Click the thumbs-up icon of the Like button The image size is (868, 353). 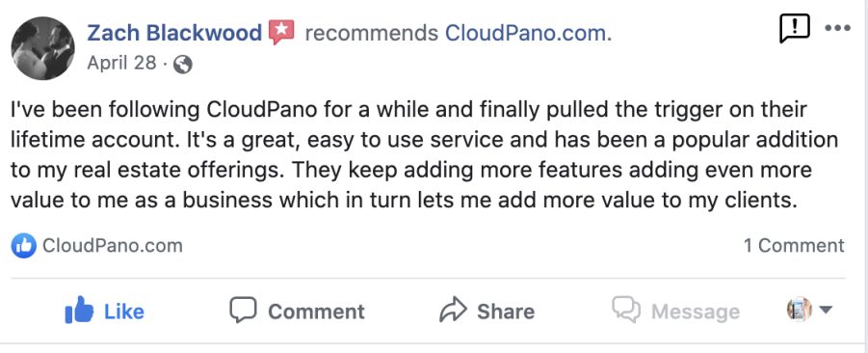[79, 311]
